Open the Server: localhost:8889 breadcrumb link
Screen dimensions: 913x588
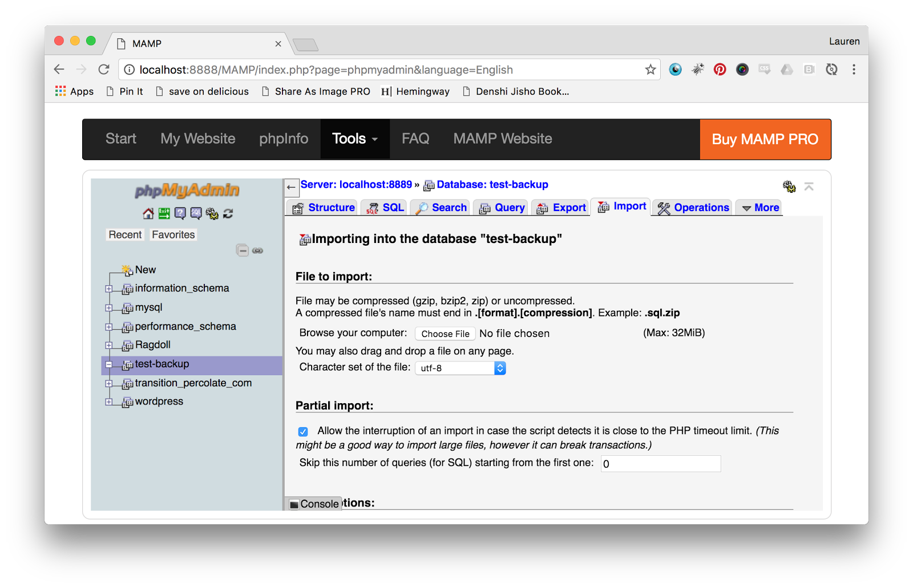pyautogui.click(x=356, y=184)
